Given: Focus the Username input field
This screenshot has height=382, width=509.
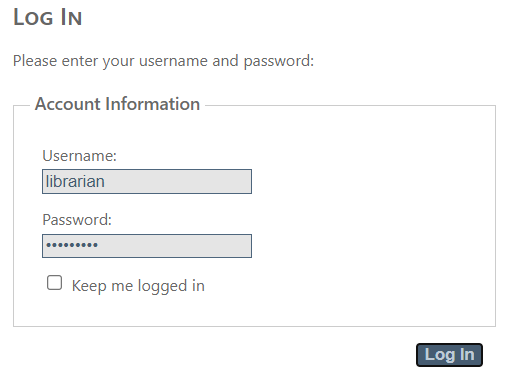Looking at the screenshot, I should click(x=147, y=181).
